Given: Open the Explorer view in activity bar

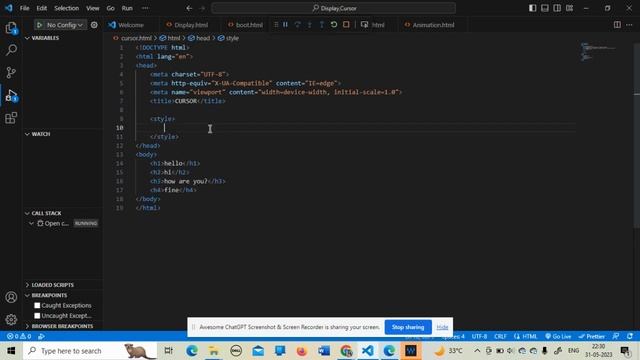Looking at the screenshot, I should point(11,28).
